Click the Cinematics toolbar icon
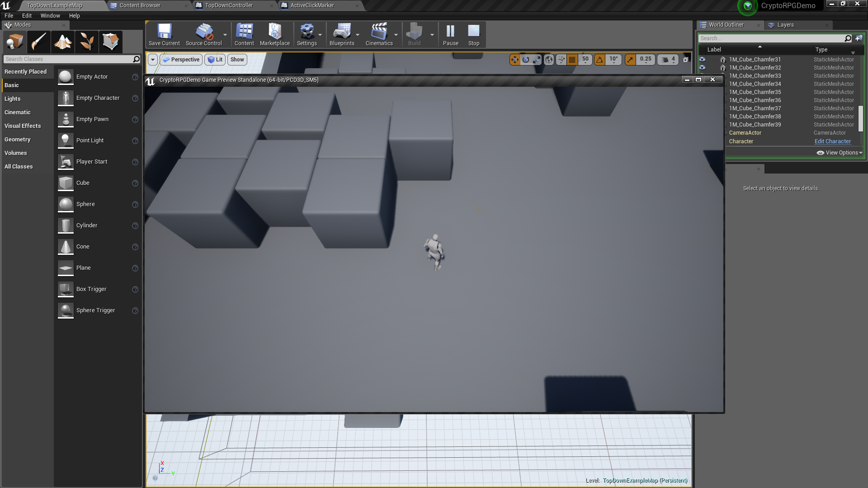The width and height of the screenshot is (868, 488). [x=379, y=35]
